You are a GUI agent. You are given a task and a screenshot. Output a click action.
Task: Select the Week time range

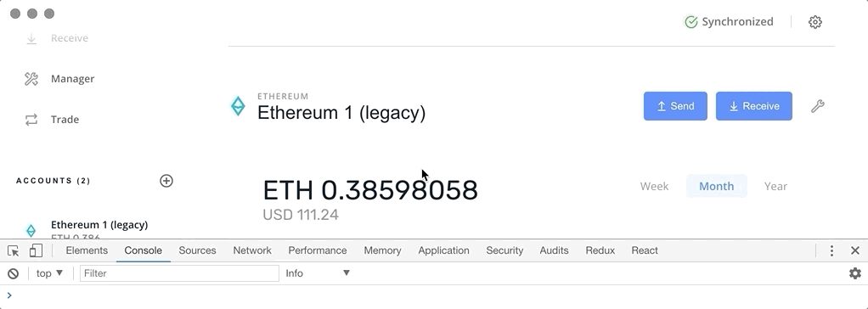[654, 186]
